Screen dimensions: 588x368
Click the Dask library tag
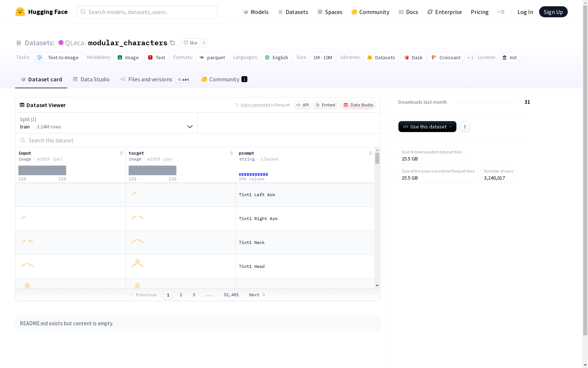413,57
